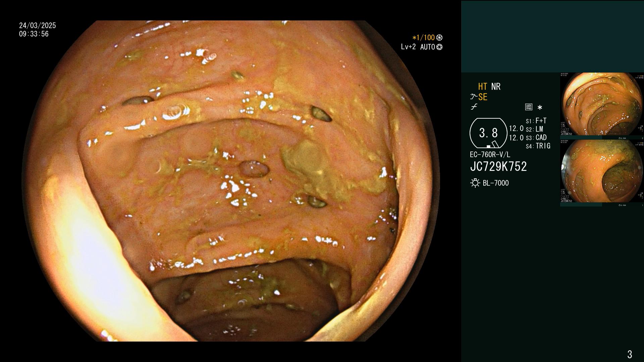Image resolution: width=644 pixels, height=362 pixels.
Task: Click the time 09:33:56
Action: click(34, 34)
